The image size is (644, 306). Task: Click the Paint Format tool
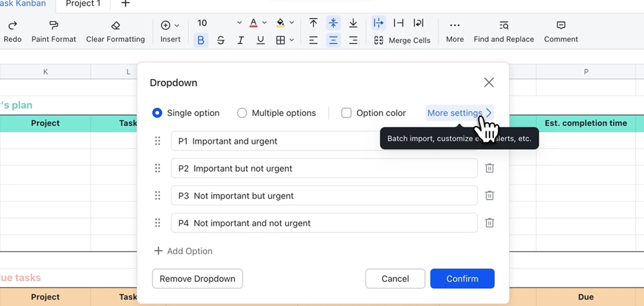click(54, 31)
